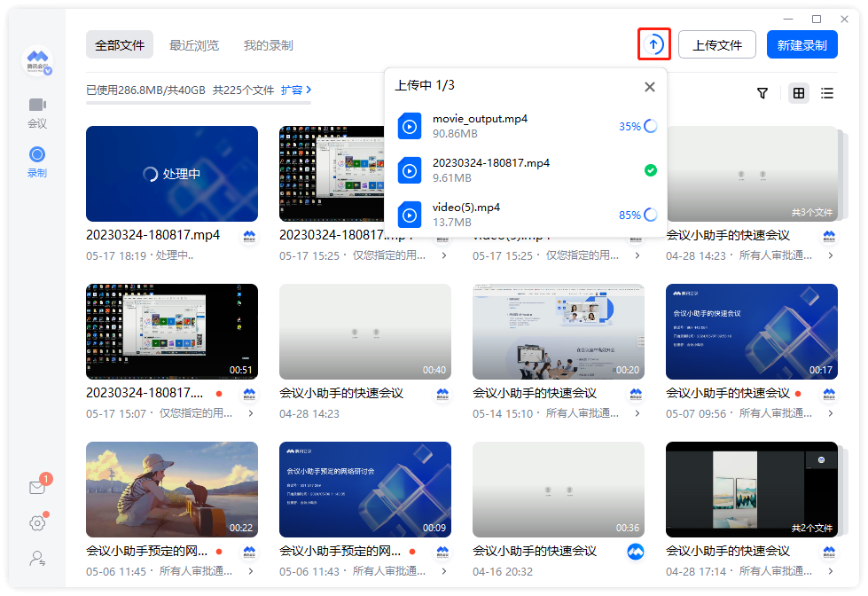Open the 00:09 webinar thumbnail
Image resolution: width=868 pixels, height=596 pixels.
coord(364,490)
